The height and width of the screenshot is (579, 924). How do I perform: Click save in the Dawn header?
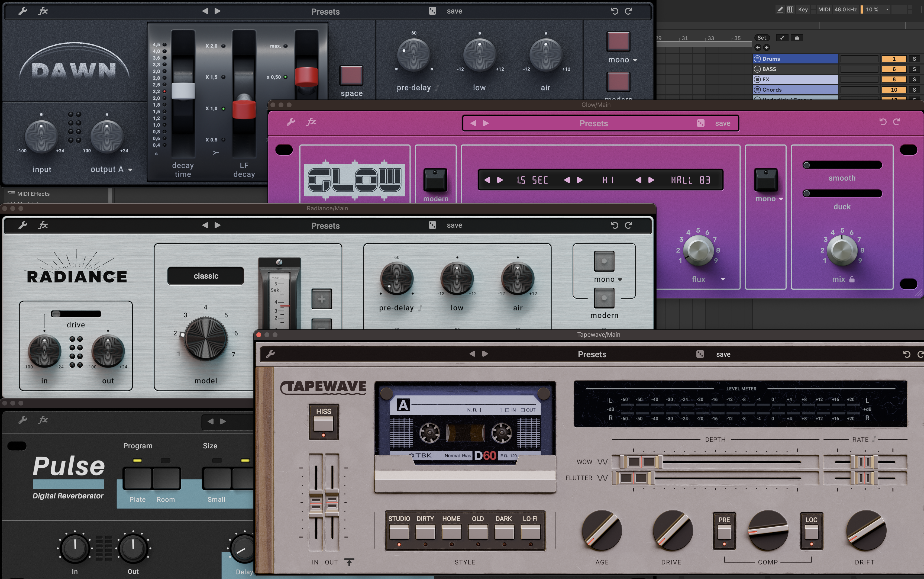pyautogui.click(x=454, y=11)
